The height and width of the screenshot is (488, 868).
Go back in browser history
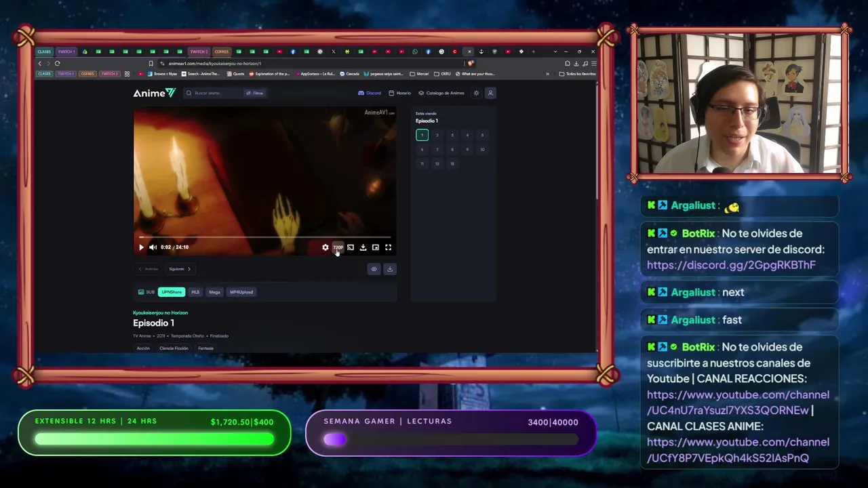click(x=39, y=63)
